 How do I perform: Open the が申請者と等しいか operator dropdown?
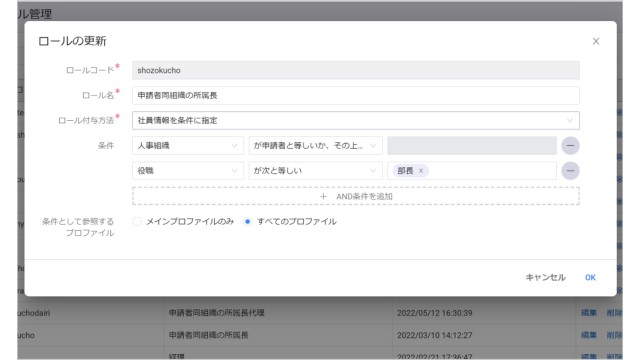tap(316, 146)
